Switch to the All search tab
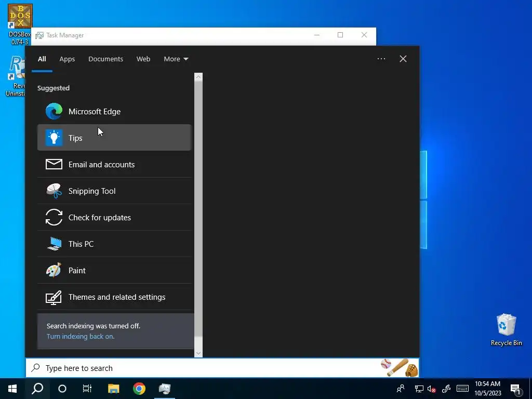Image resolution: width=532 pixels, height=399 pixels. click(x=42, y=59)
